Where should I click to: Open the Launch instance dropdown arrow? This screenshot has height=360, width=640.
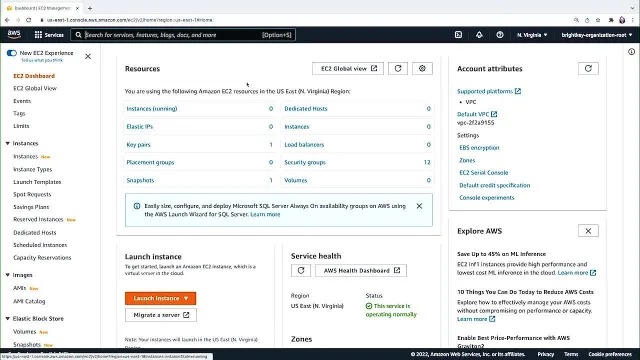click(186, 298)
